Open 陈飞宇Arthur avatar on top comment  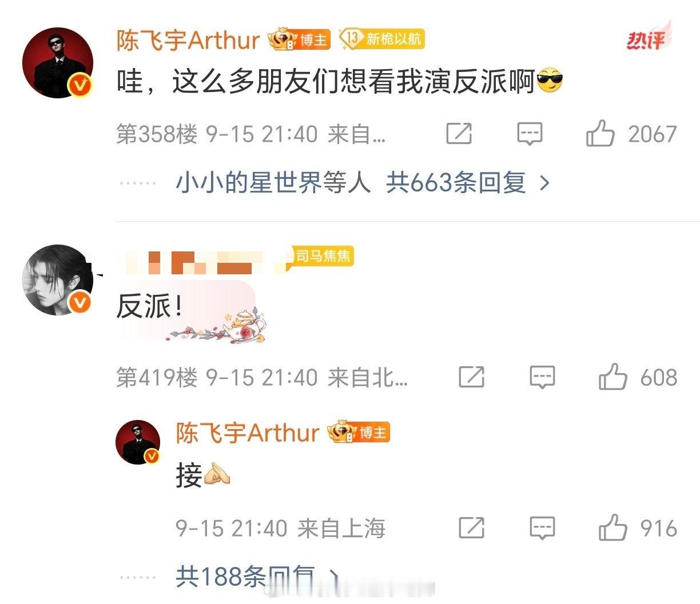click(58, 63)
